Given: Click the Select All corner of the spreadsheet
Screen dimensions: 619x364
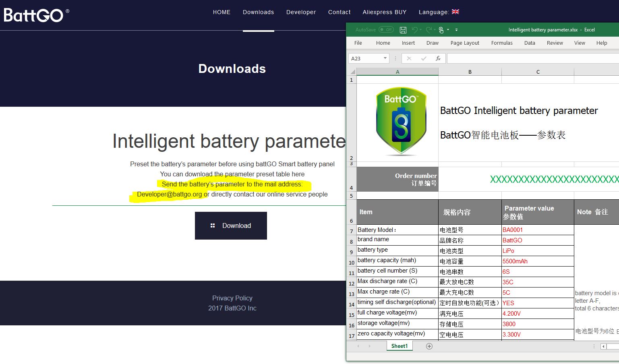Looking at the screenshot, I should click(x=352, y=72).
